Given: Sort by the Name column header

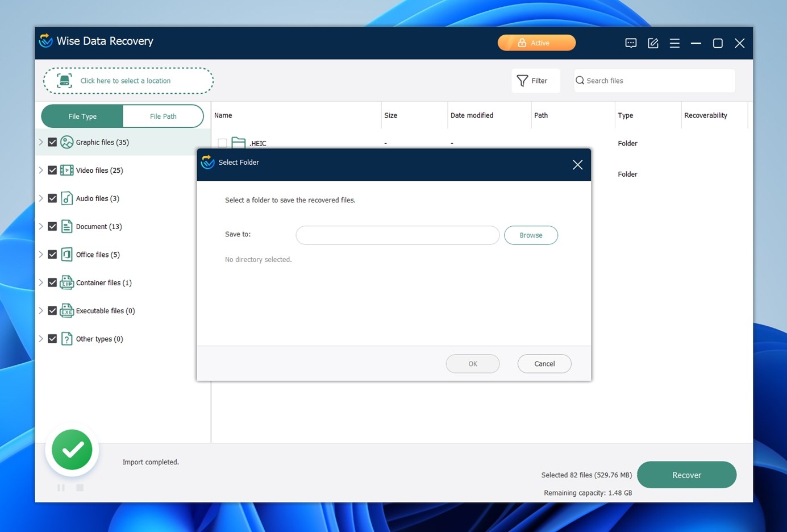Looking at the screenshot, I should (296, 115).
